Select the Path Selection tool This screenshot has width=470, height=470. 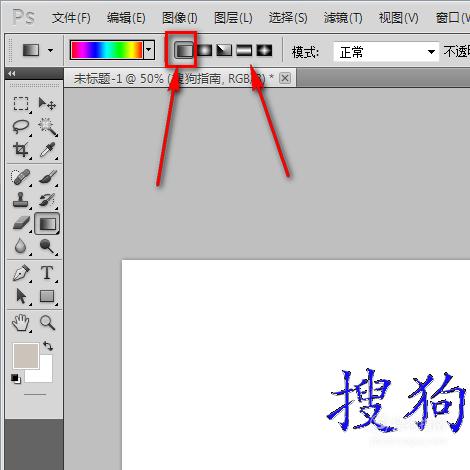point(21,296)
